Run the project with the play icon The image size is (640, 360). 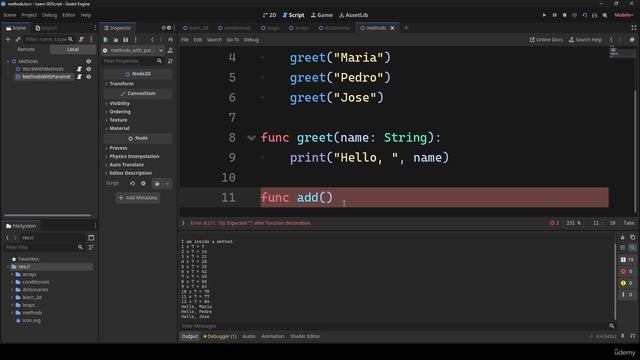tap(544, 15)
